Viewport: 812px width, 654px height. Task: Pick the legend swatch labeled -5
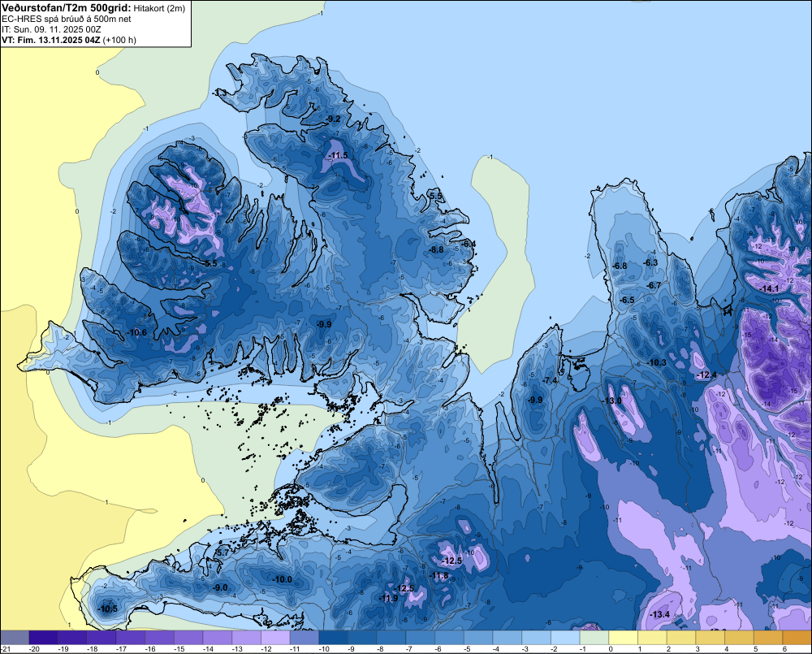click(478, 638)
